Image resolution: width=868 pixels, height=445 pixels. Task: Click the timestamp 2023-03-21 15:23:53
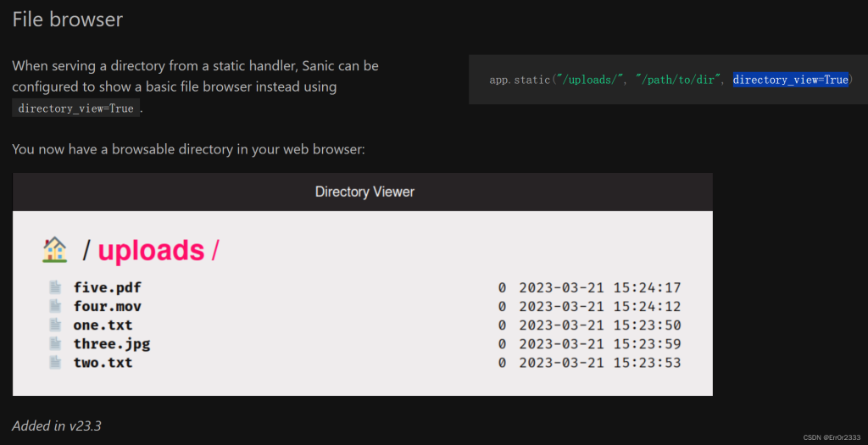click(600, 363)
